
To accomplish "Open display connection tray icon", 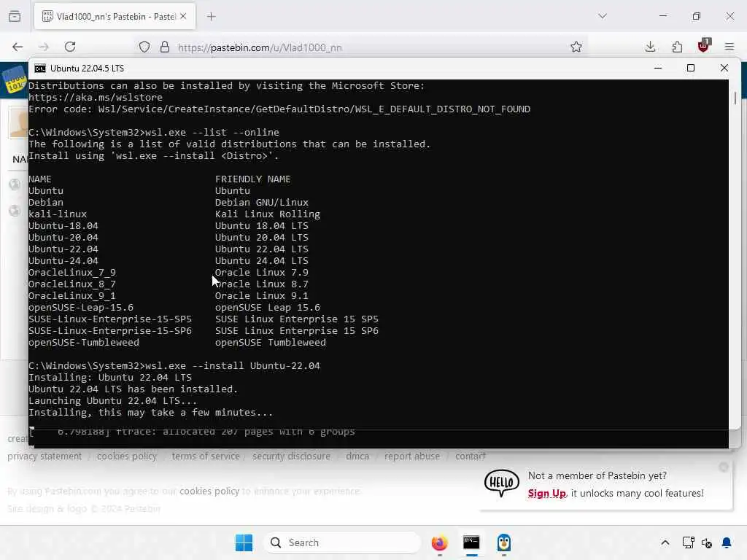I will pyautogui.click(x=688, y=542).
